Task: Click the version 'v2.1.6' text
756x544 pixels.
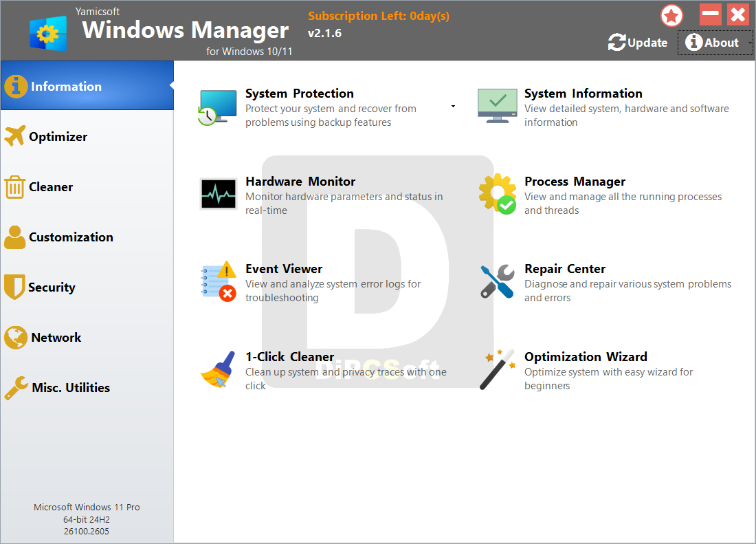Action: 324,33
